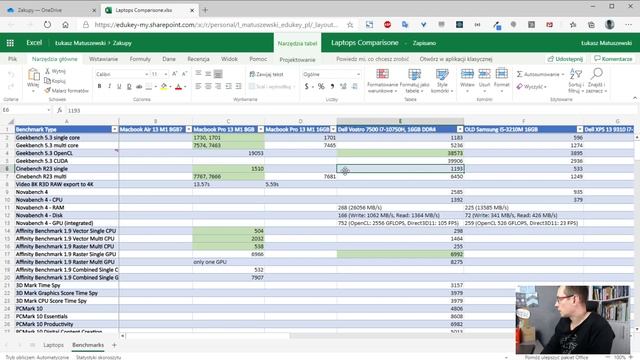
Task: Center text horizontally in cell
Action: pos(208,87)
